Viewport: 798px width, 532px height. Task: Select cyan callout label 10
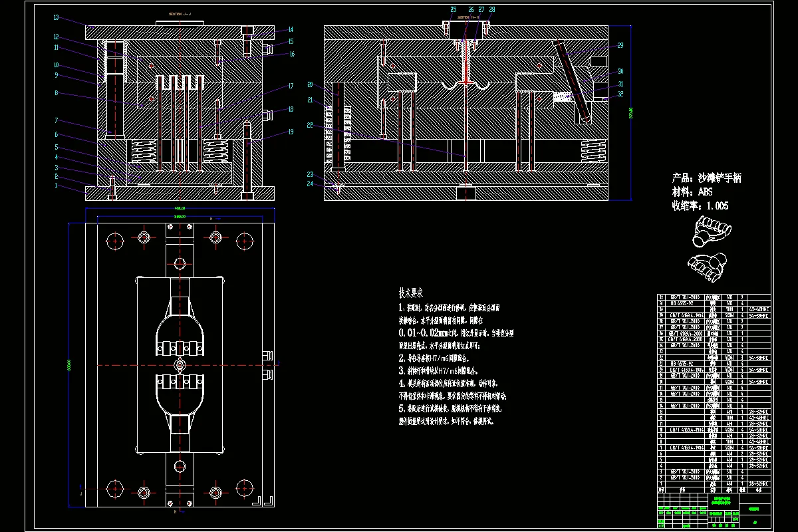pos(57,65)
